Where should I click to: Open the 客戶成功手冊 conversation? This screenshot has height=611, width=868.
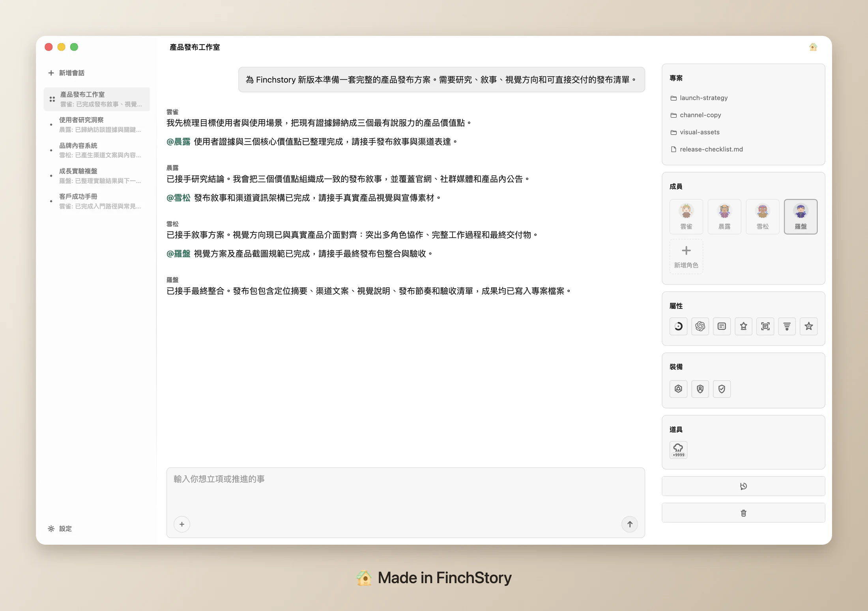tap(97, 201)
